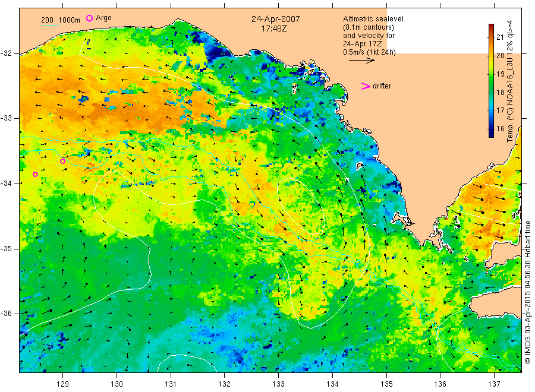Click the Argo legend circle marker
535x392 pixels.
pyautogui.click(x=89, y=18)
